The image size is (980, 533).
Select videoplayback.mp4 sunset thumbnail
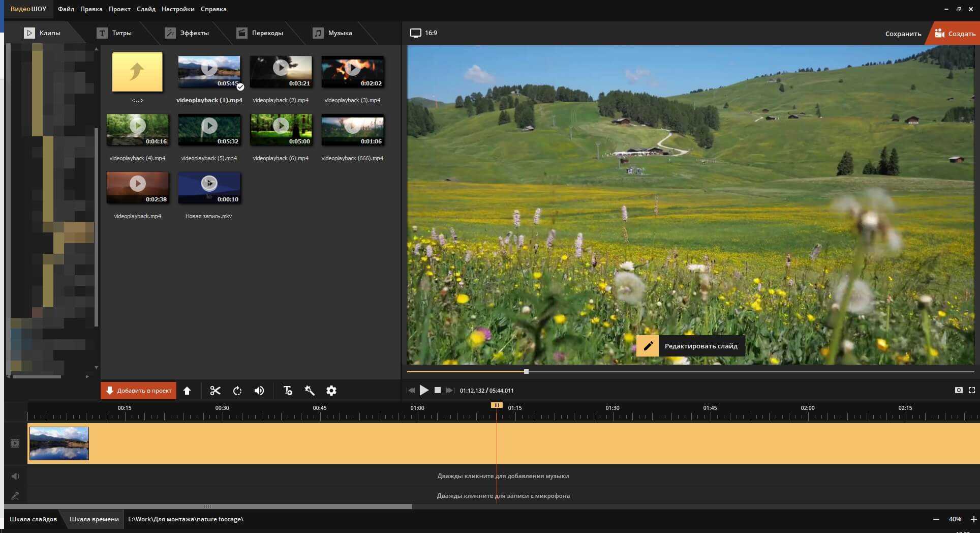pyautogui.click(x=137, y=188)
